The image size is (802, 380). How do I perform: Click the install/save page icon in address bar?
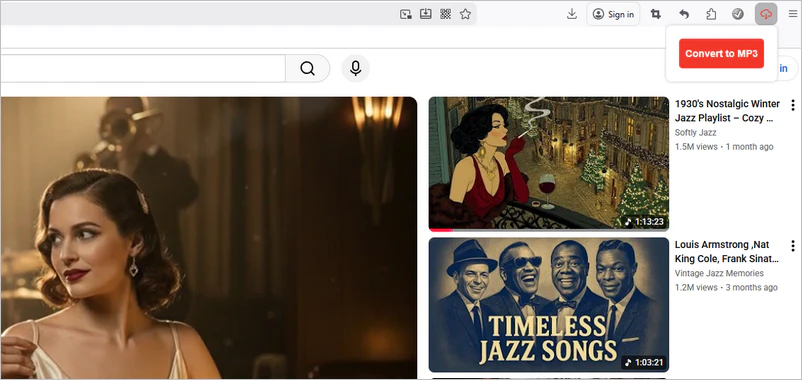[x=426, y=14]
